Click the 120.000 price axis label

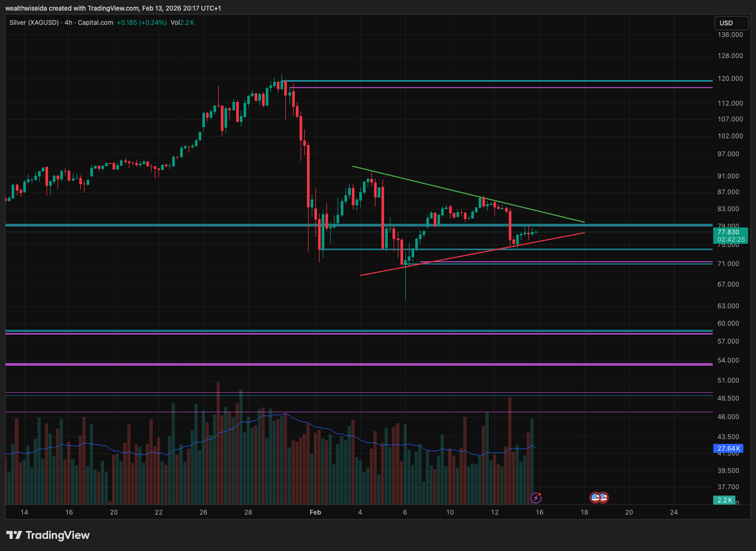[731, 79]
